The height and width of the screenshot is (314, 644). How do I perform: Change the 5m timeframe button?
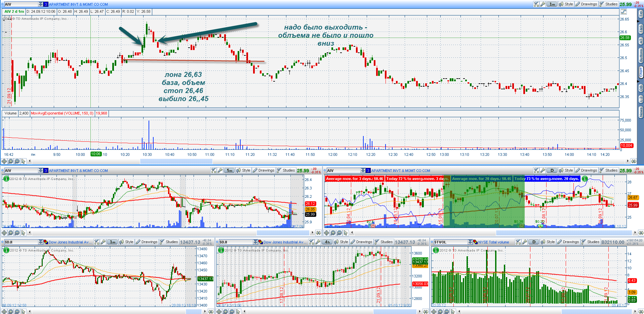229,171
